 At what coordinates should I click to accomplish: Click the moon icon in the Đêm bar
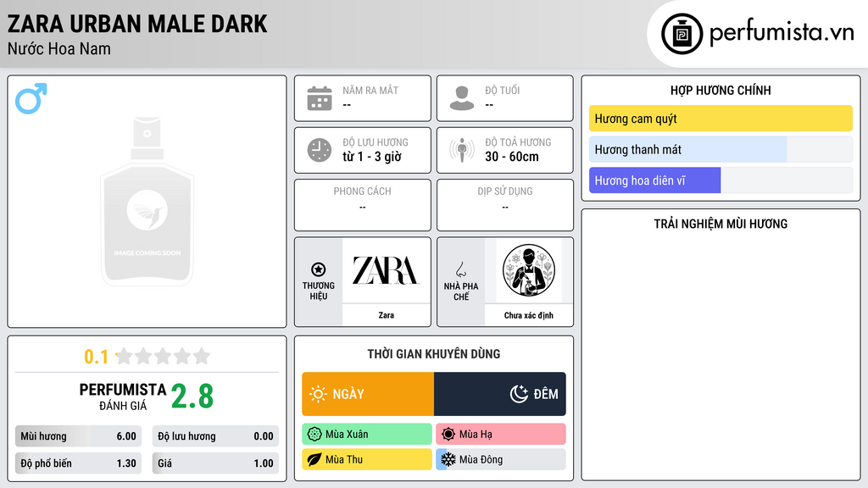coord(519,394)
